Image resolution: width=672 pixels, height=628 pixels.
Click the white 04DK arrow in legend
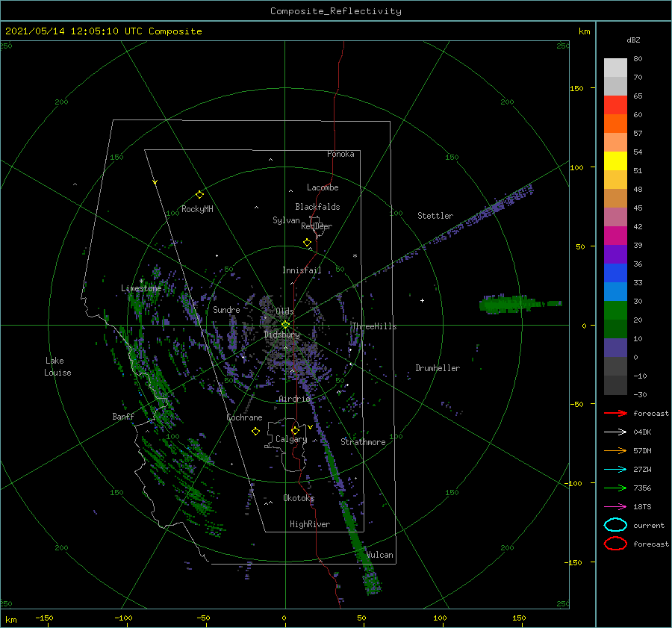tap(615, 432)
